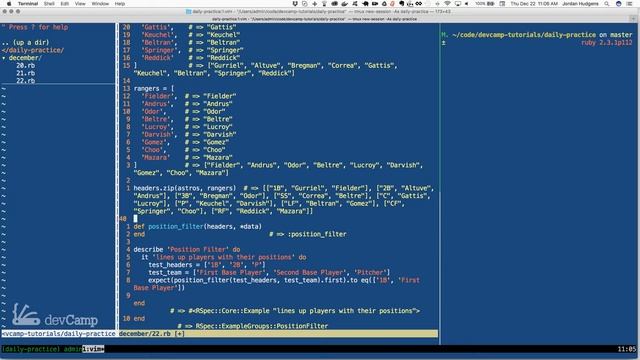
Task: Place cursor on 'rangers = [' line
Action: click(x=154, y=89)
